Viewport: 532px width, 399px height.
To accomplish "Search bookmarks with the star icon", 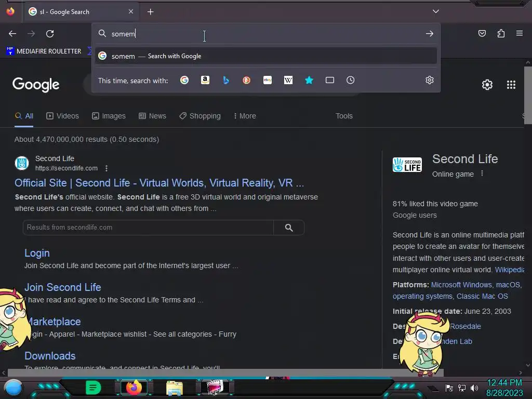I will pyautogui.click(x=309, y=80).
